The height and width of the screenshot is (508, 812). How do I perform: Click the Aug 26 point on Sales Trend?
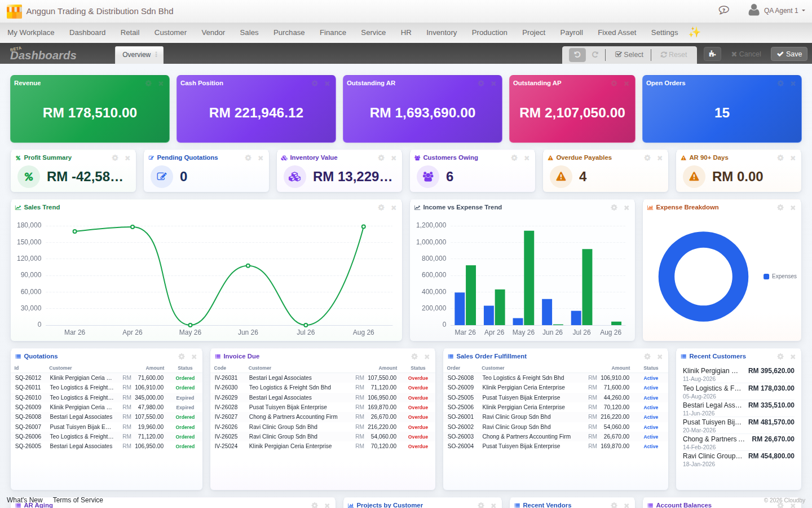364,227
